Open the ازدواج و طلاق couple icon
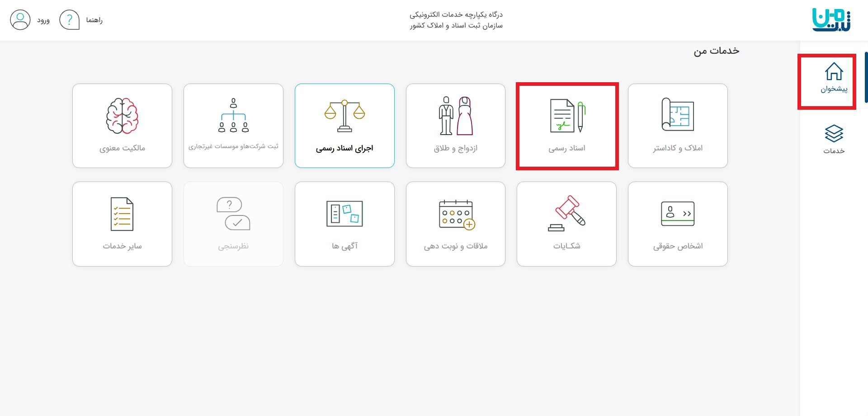This screenshot has width=868, height=416. point(455,116)
